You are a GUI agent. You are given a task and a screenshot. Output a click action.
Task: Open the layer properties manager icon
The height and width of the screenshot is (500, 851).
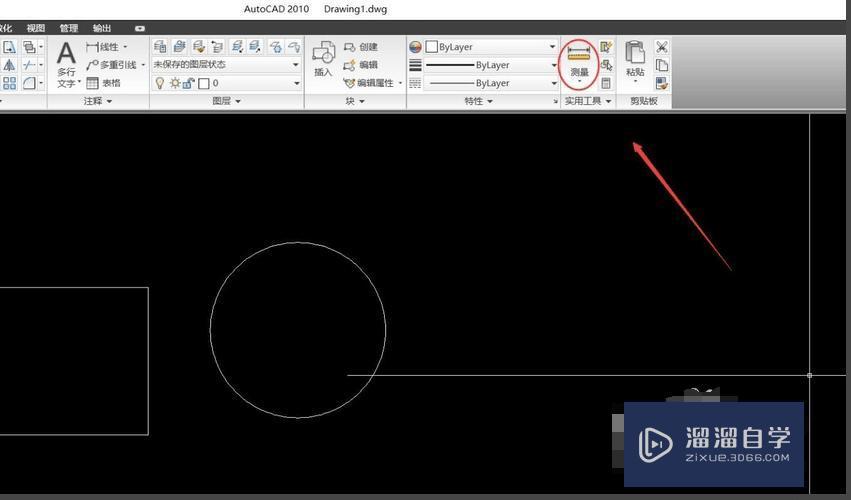click(x=160, y=47)
